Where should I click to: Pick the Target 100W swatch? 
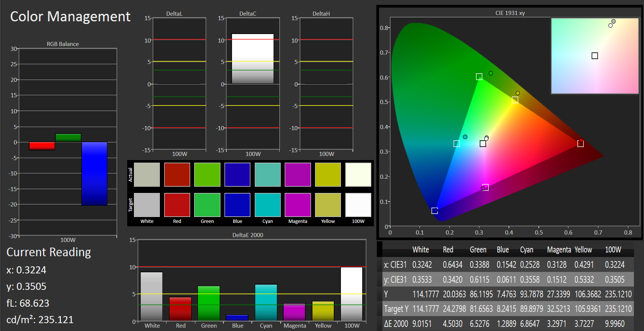pyautogui.click(x=358, y=205)
